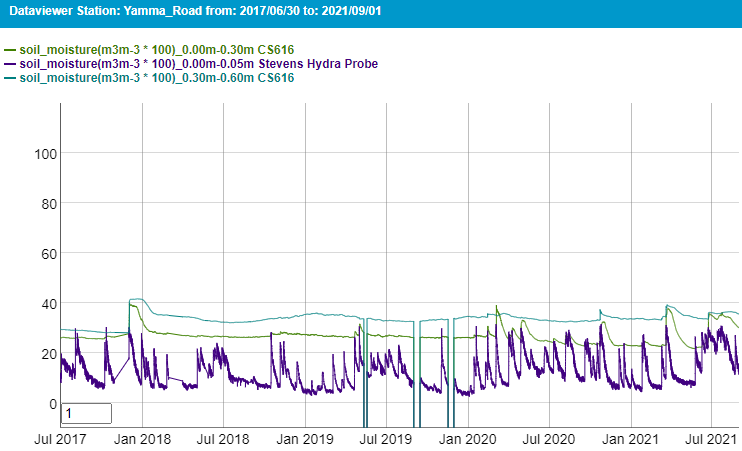
Task: Click the Jul 2021 x-axis label
Action: point(711,439)
